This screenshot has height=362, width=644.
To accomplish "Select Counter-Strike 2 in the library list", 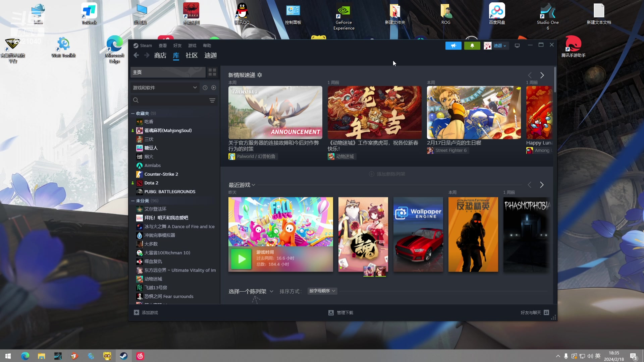I will click(161, 174).
